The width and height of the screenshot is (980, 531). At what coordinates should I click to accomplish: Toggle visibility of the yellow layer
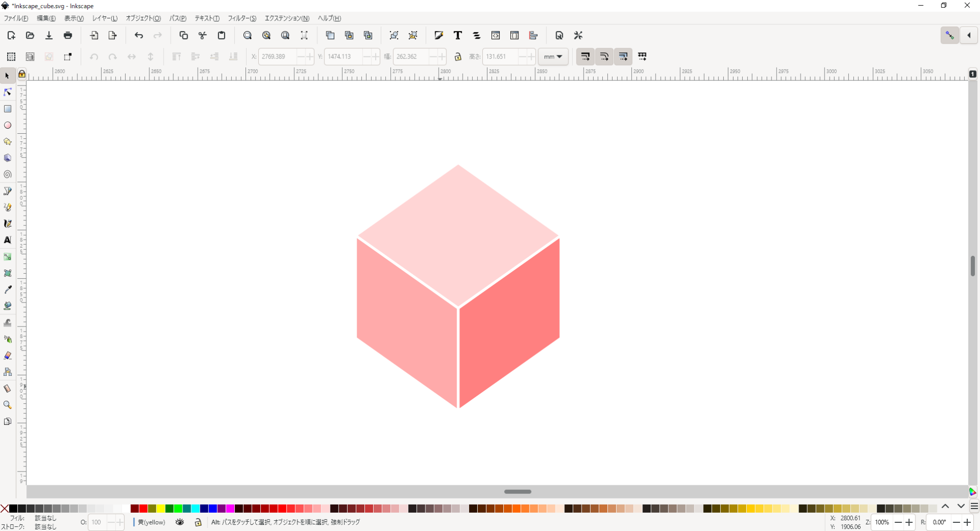click(179, 522)
